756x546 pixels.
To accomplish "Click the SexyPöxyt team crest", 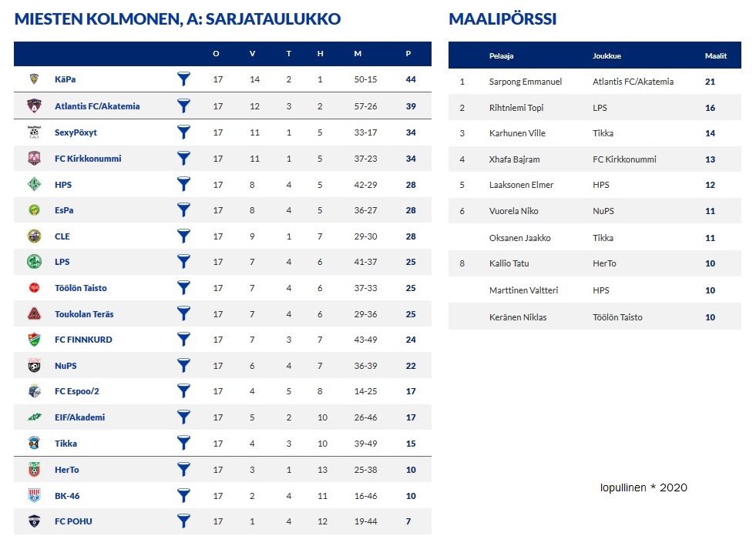I will coord(34,132).
